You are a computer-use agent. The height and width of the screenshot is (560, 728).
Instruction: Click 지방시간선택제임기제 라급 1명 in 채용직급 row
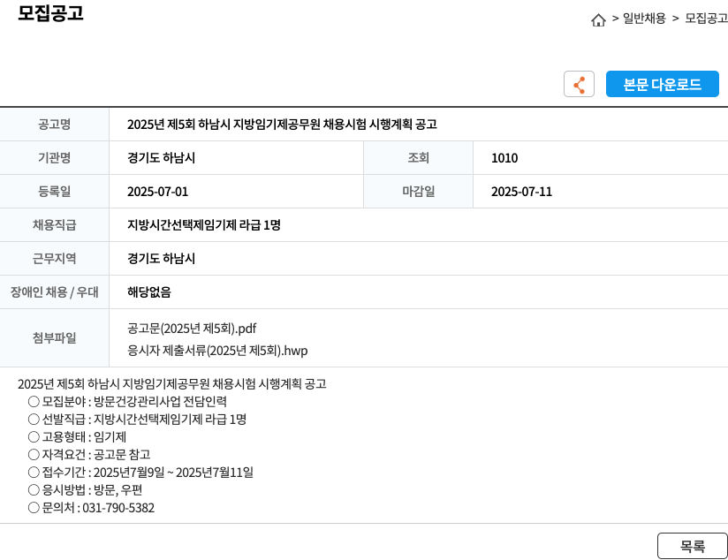[x=204, y=225]
